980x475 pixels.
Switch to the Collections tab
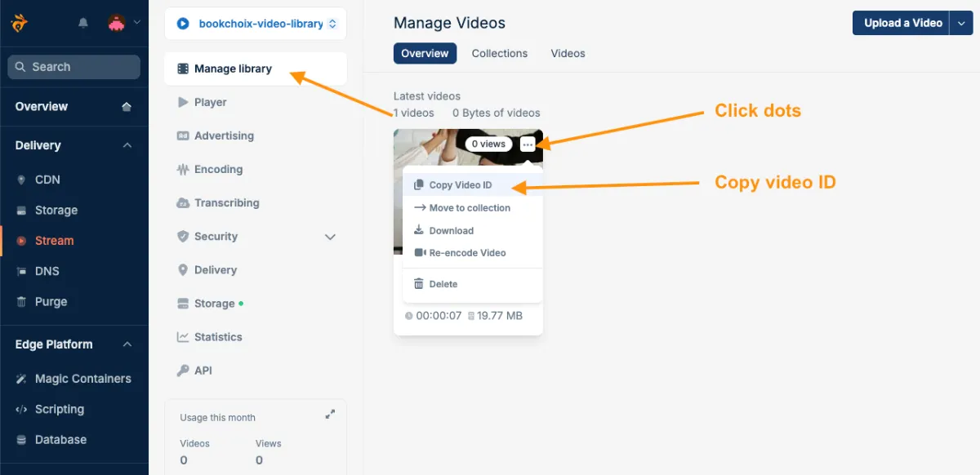tap(499, 53)
